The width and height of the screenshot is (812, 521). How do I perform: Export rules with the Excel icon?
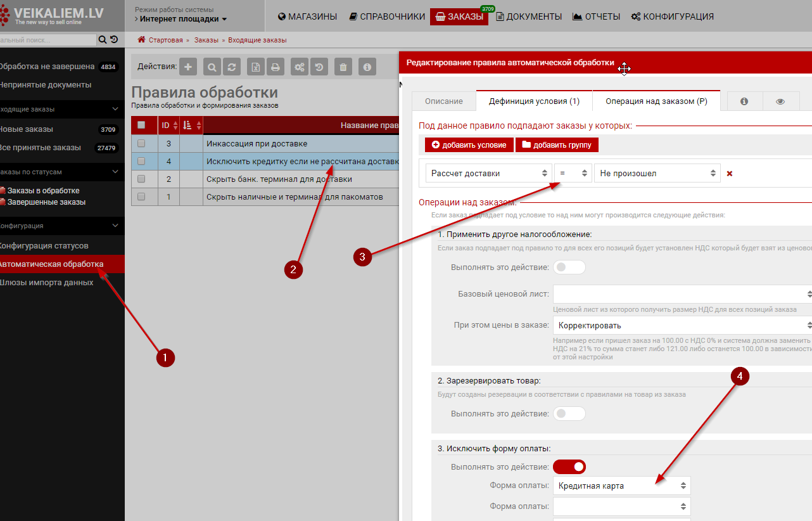pos(256,67)
